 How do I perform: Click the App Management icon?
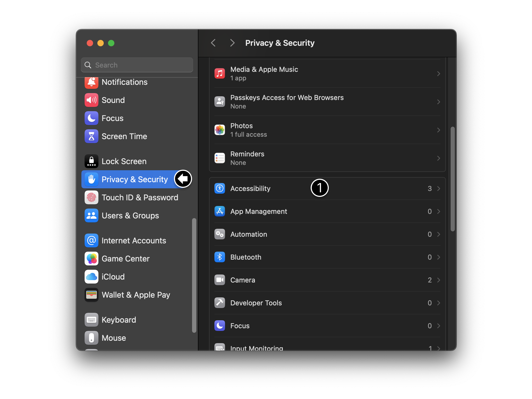tap(220, 211)
